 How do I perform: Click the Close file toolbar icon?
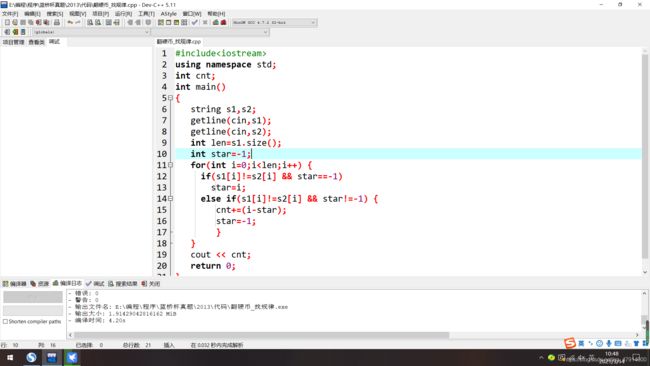(x=39, y=22)
